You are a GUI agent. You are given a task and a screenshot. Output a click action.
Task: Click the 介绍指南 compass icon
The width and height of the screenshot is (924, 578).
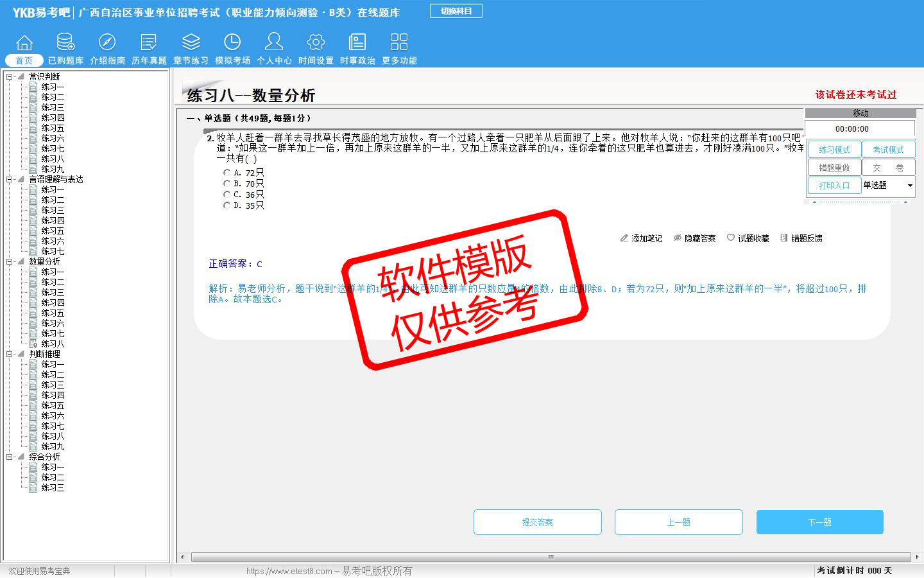tap(107, 43)
